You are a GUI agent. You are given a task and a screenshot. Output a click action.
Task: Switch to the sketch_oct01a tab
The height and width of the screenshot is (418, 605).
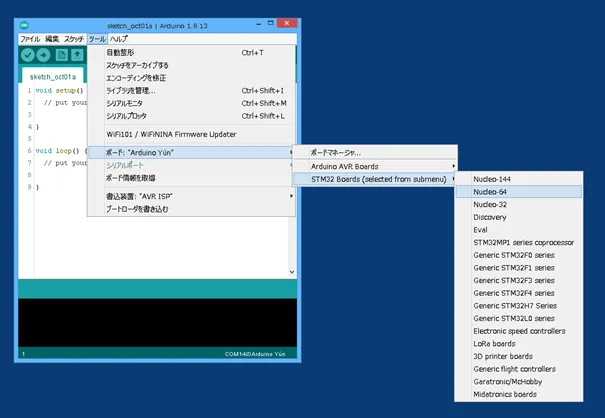coord(53,76)
